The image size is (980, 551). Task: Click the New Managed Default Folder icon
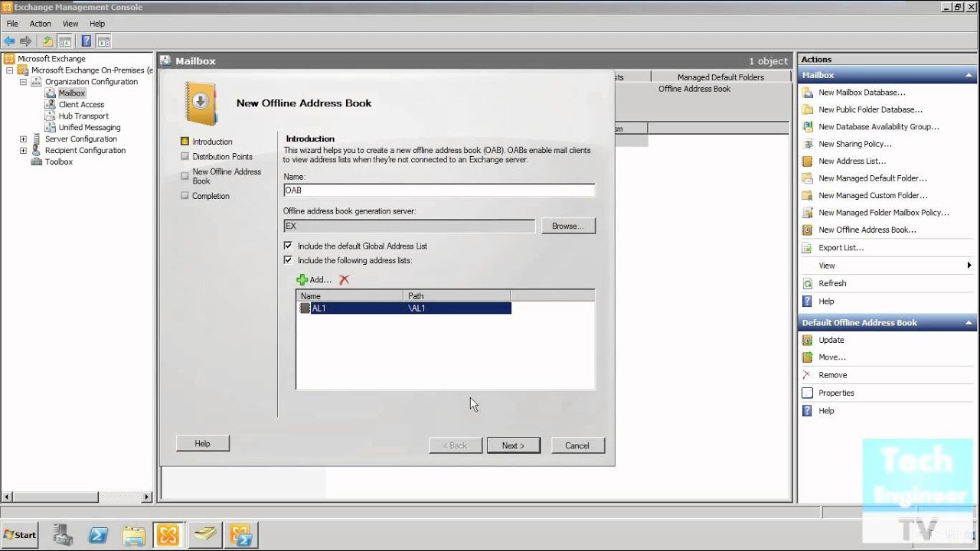807,178
